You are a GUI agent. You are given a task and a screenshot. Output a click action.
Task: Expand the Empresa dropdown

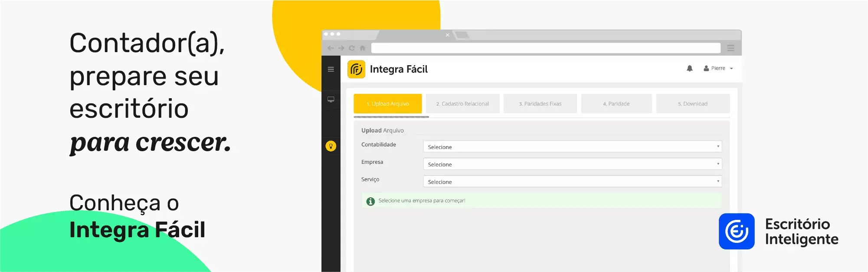[572, 164]
